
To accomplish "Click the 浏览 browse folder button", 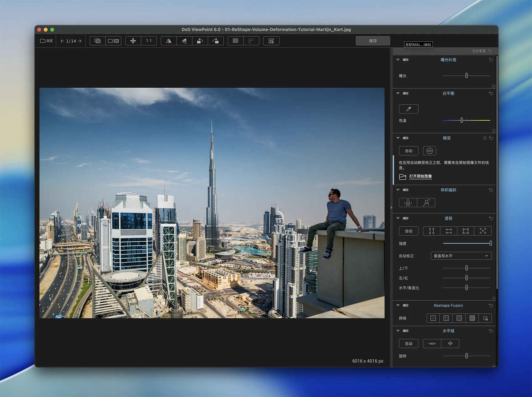I will 46,41.
